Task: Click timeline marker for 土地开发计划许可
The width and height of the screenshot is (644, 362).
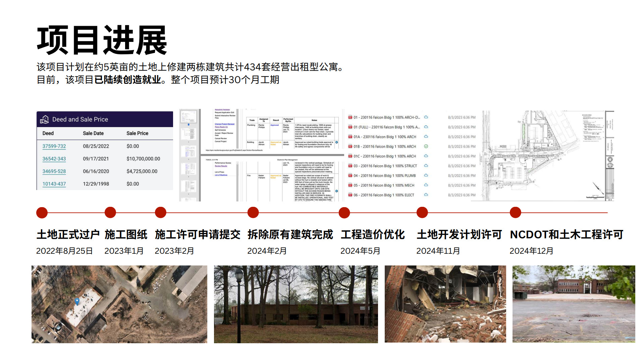Action: tap(422, 213)
